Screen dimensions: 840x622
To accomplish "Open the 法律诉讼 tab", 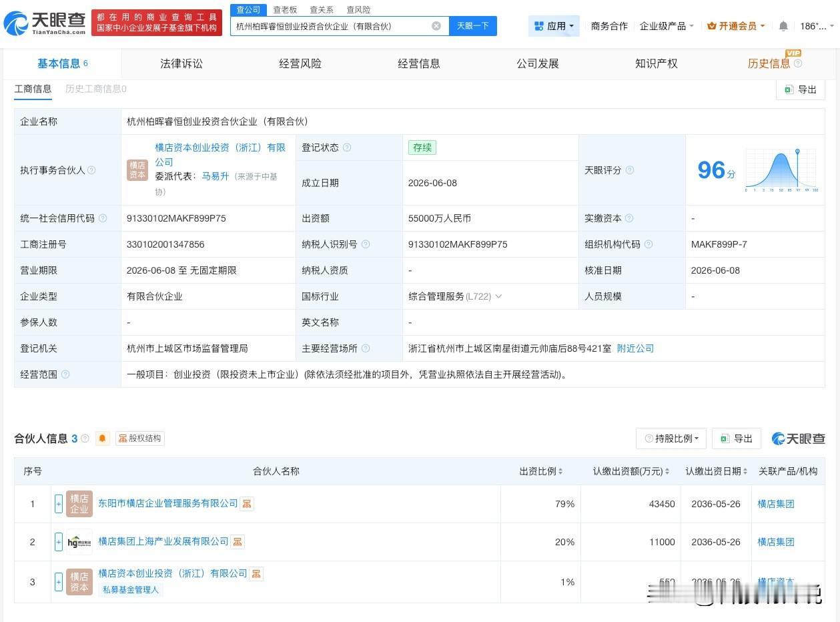I will pos(181,63).
